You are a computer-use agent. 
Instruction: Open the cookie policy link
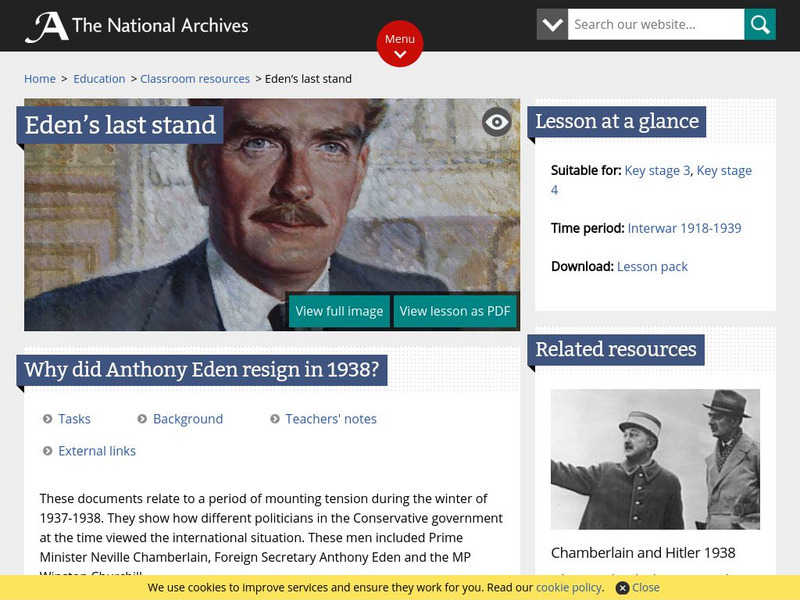tap(569, 588)
